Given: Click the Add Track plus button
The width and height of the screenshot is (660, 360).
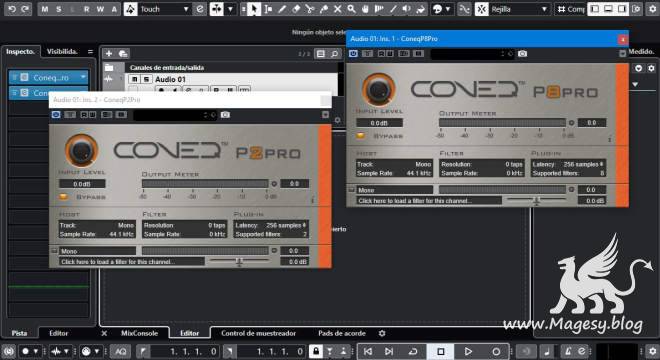Looking at the screenshot, I should [109, 53].
